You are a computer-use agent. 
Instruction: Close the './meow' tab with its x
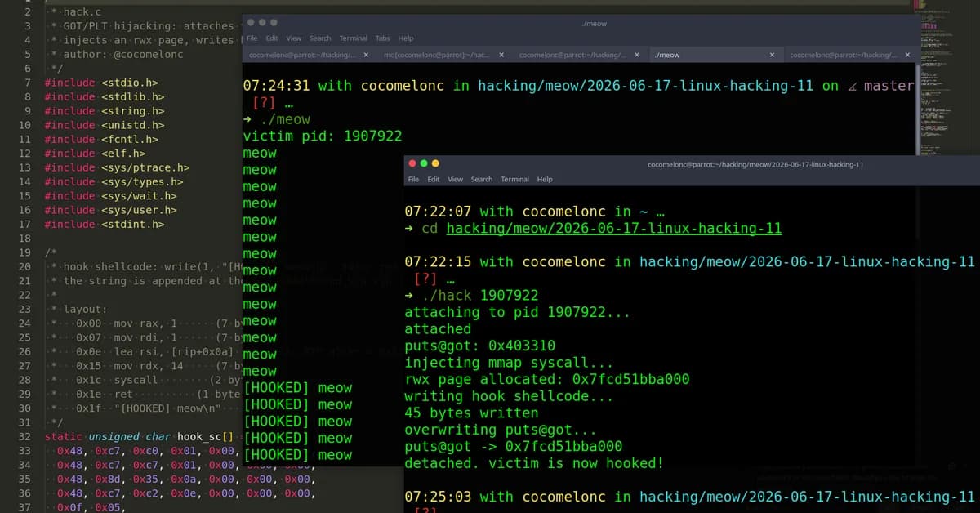click(x=772, y=55)
